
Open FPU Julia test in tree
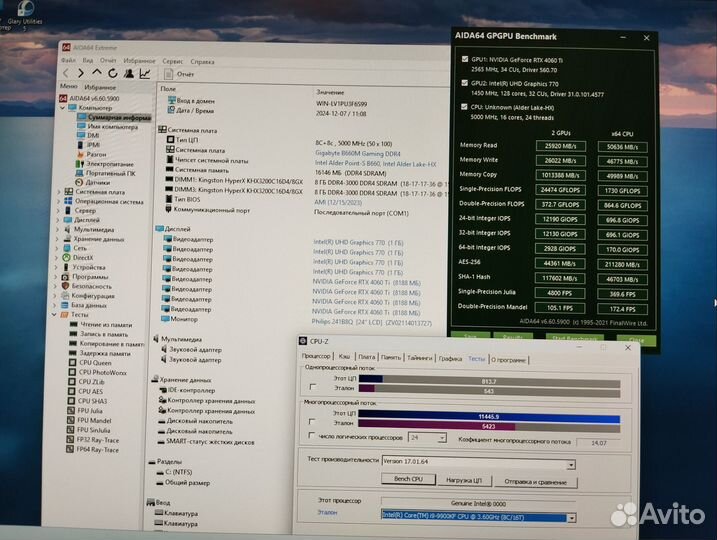coord(90,411)
